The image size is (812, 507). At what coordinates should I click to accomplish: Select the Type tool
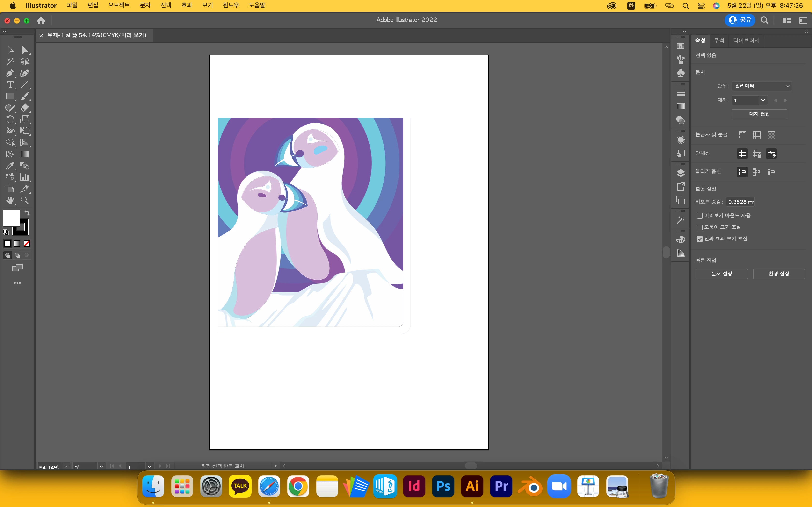point(10,85)
